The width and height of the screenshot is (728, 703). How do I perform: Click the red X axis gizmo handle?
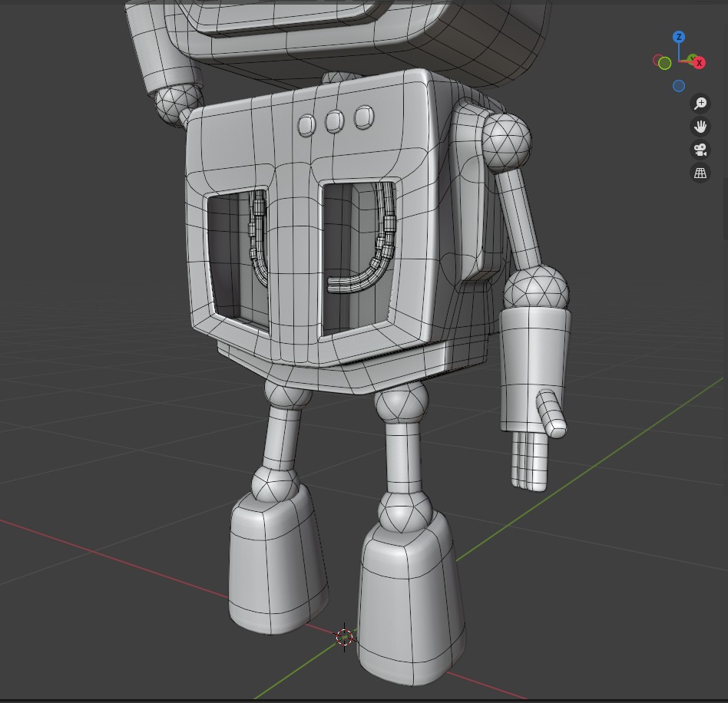(700, 63)
